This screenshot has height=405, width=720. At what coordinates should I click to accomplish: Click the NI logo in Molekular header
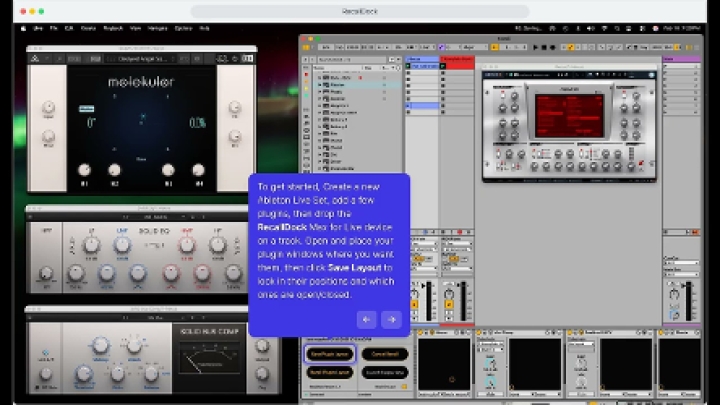coord(35,58)
